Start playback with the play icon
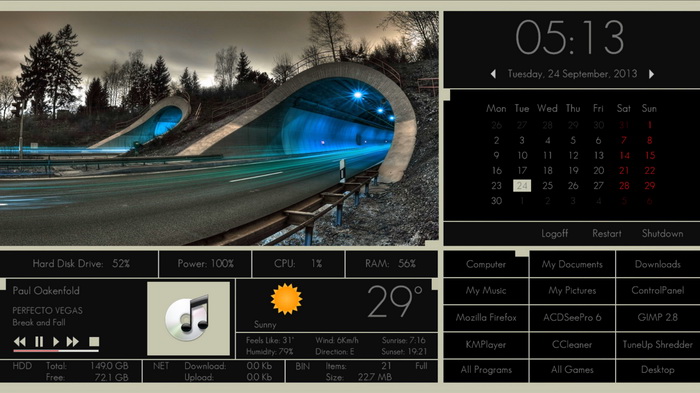Viewport: 700px width, 393px height. 56,342
